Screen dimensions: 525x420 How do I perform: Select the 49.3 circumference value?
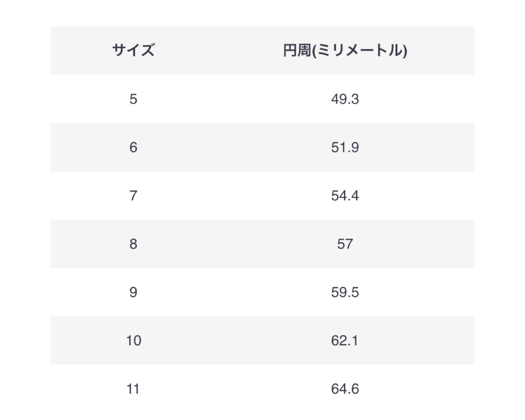click(x=345, y=99)
